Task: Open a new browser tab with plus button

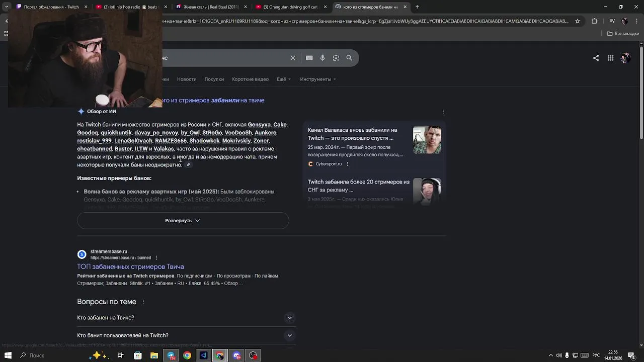Action: [417, 7]
